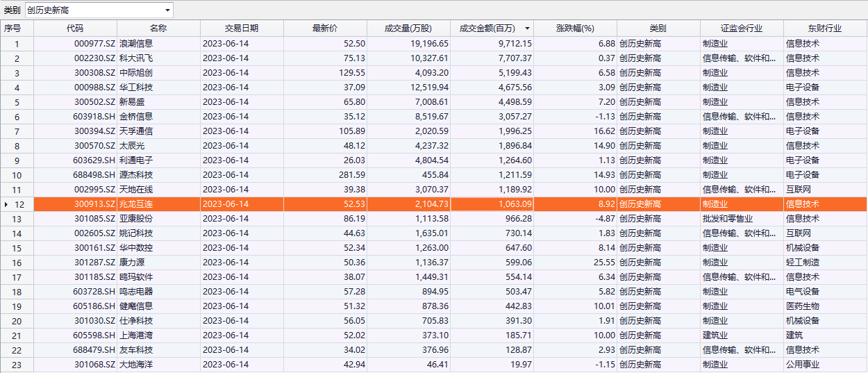868x373 pixels.
Task: Click the row indicator arrow beside row 12
Action: coord(6,204)
